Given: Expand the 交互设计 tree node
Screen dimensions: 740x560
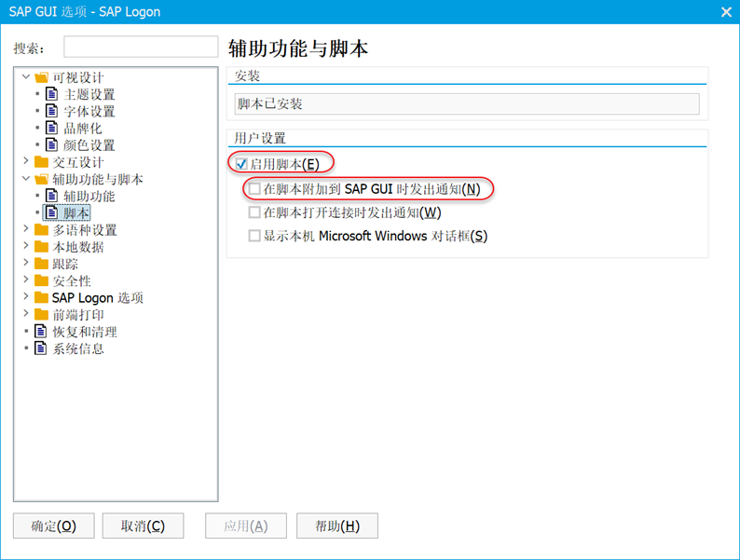Looking at the screenshot, I should pos(26,161).
